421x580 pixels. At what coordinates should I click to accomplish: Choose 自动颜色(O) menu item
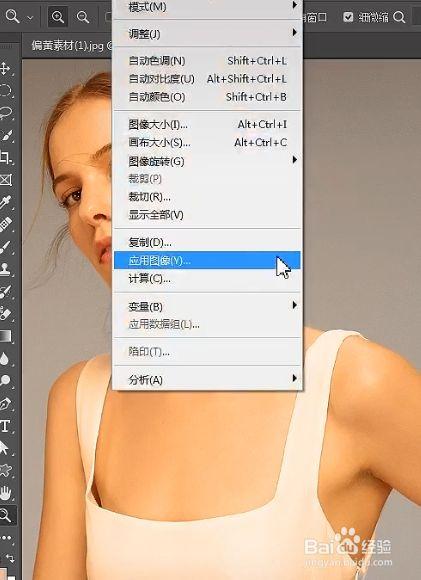pos(208,97)
